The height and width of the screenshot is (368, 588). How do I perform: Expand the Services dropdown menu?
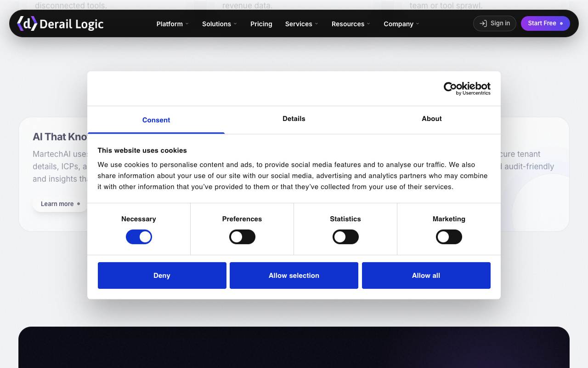[302, 24]
